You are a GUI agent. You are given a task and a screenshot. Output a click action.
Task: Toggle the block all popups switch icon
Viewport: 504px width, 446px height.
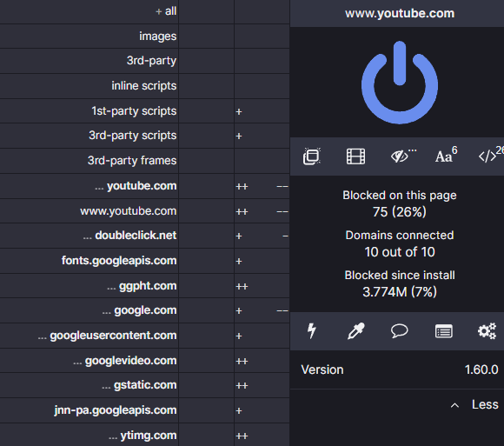(x=312, y=156)
